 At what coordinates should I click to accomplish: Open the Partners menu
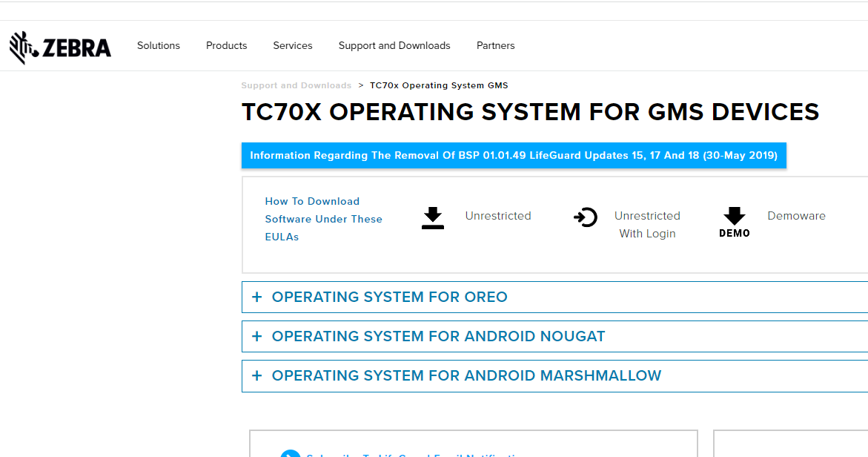(x=496, y=45)
